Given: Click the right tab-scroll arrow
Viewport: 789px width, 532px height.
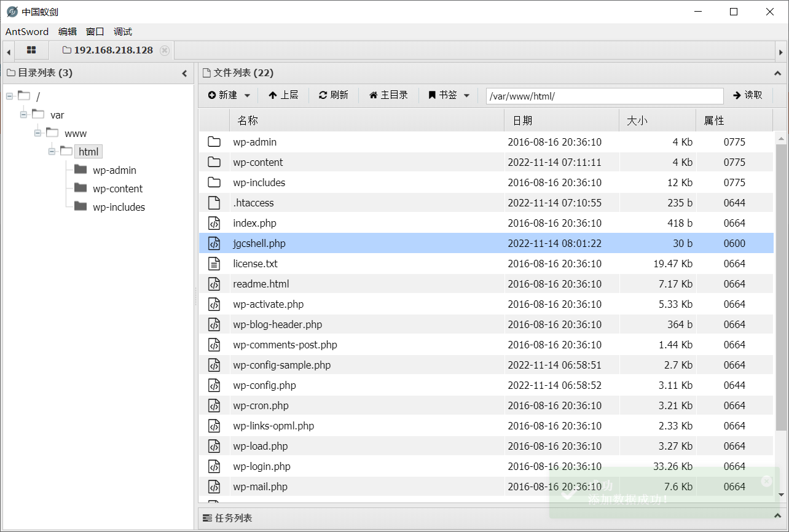Looking at the screenshot, I should [x=781, y=52].
